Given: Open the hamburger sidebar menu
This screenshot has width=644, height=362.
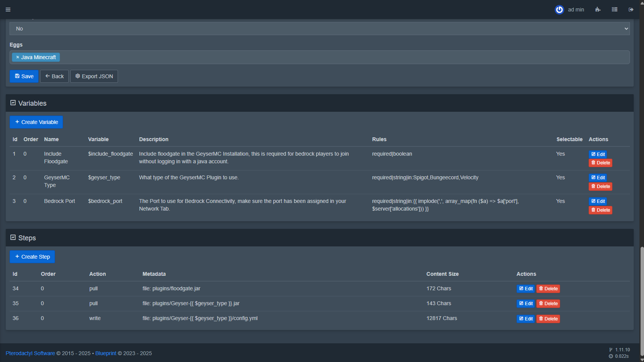Looking at the screenshot, I should click(x=8, y=10).
